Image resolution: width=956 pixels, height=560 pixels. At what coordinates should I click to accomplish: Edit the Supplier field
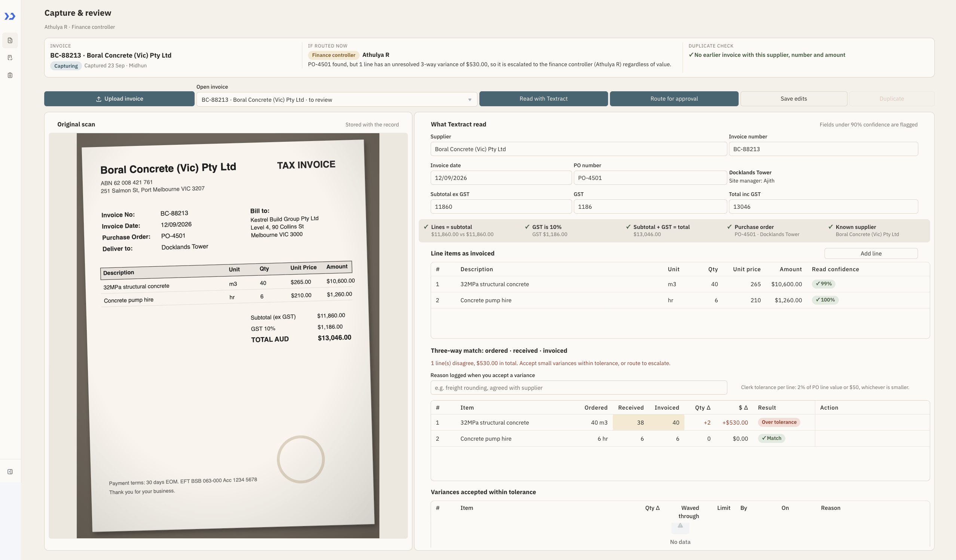(x=578, y=149)
